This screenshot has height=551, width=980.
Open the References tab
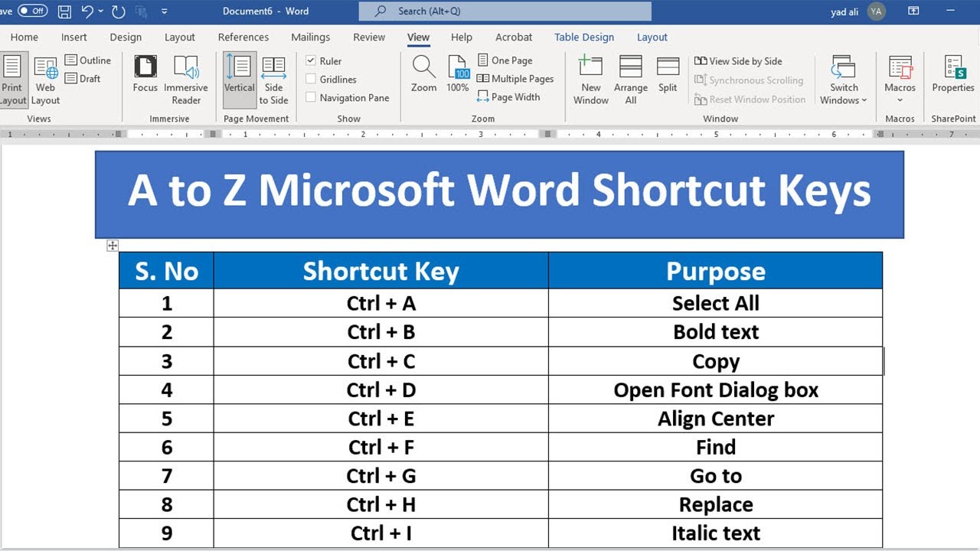tap(243, 37)
